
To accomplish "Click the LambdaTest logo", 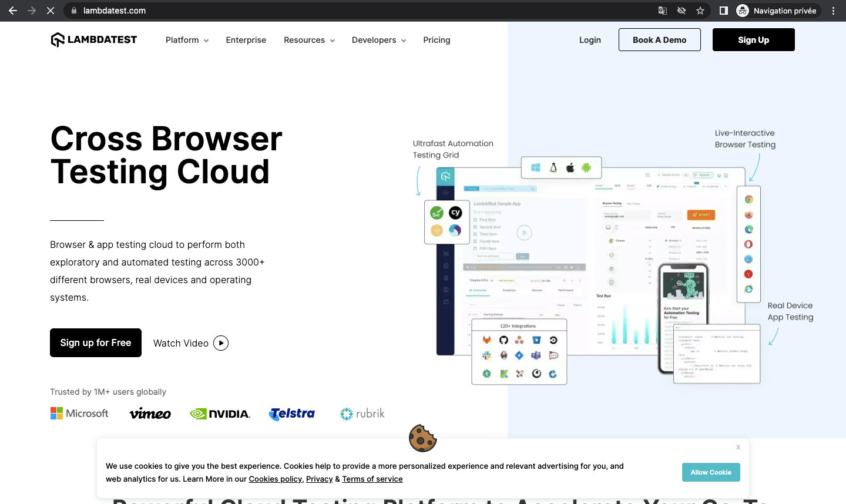I will [94, 40].
